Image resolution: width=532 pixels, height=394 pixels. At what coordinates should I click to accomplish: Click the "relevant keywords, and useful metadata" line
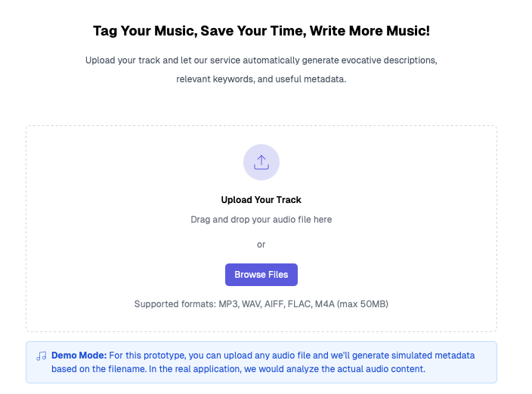point(261,79)
